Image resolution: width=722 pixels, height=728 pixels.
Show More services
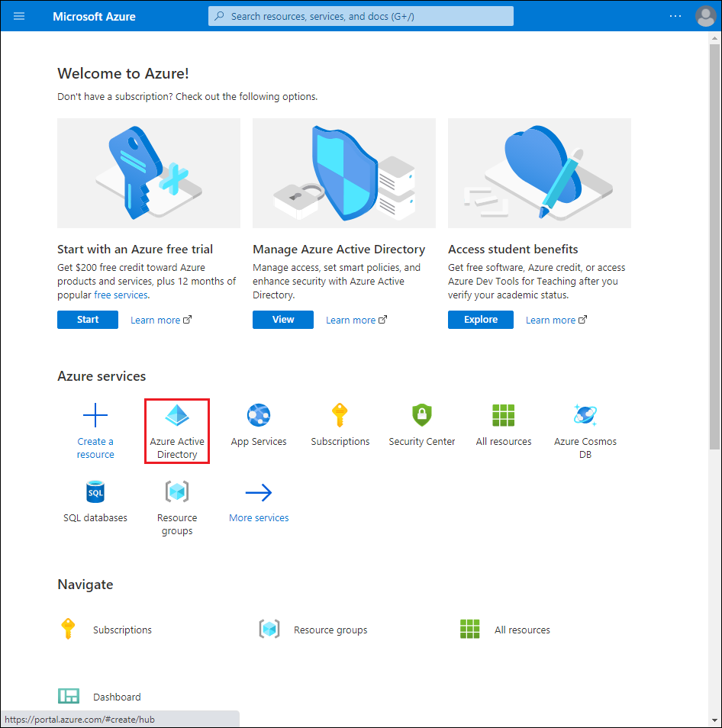258,517
